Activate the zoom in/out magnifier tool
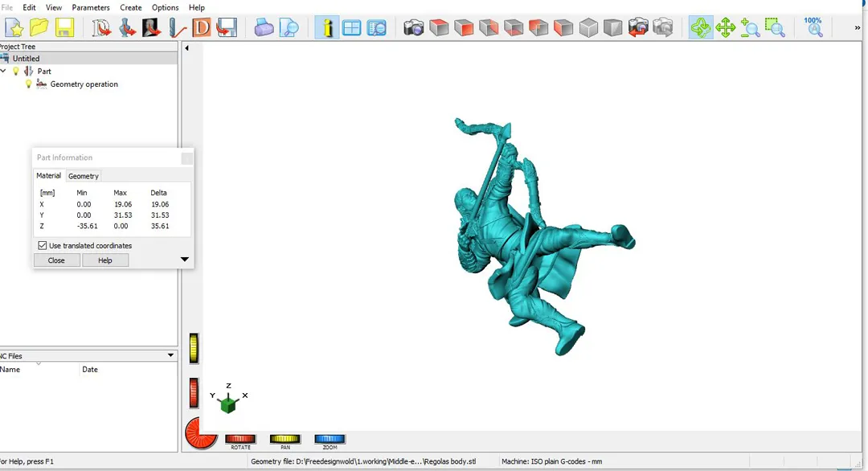Image resolution: width=868 pixels, height=471 pixels. tap(750, 27)
